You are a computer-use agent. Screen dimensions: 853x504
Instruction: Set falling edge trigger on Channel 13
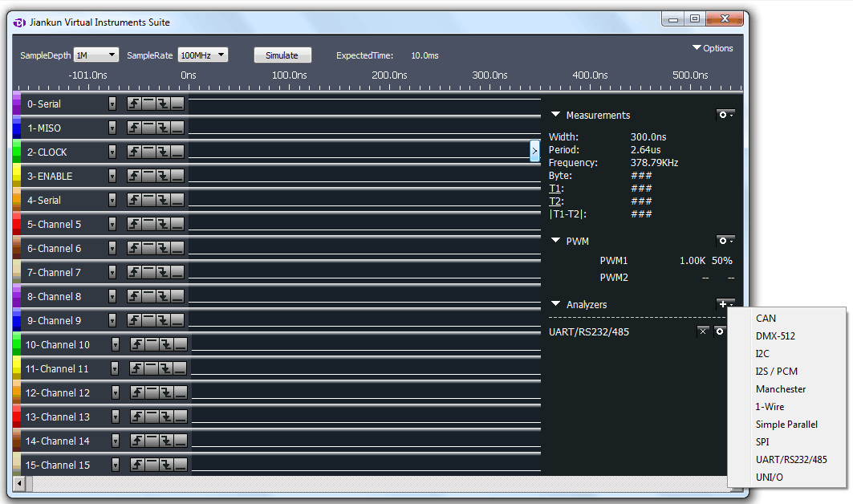[x=166, y=417]
